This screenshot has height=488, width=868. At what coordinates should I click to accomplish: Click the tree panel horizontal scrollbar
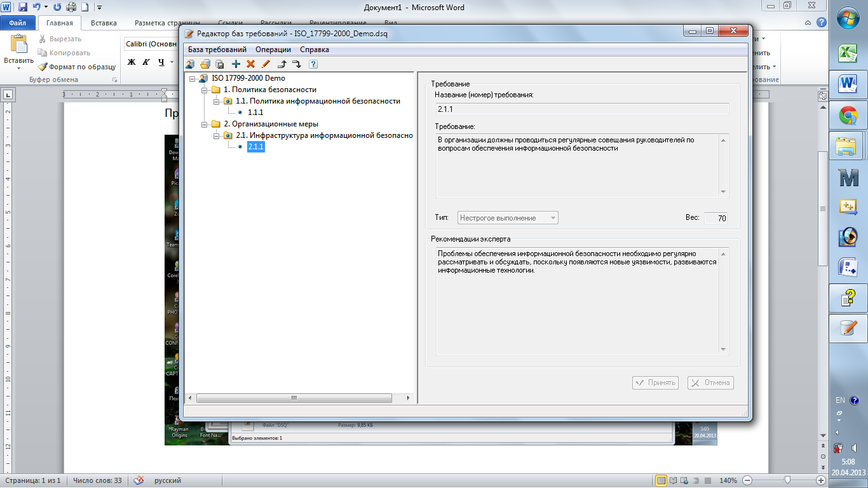tap(299, 398)
